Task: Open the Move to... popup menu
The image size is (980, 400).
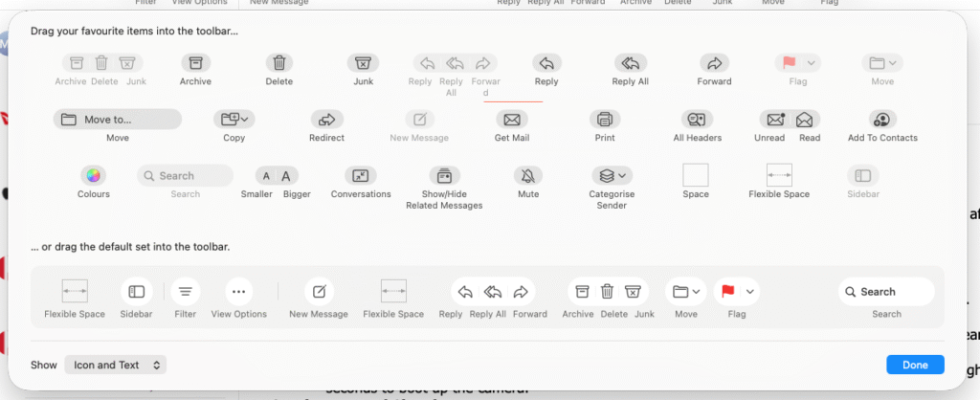Action: tap(117, 120)
